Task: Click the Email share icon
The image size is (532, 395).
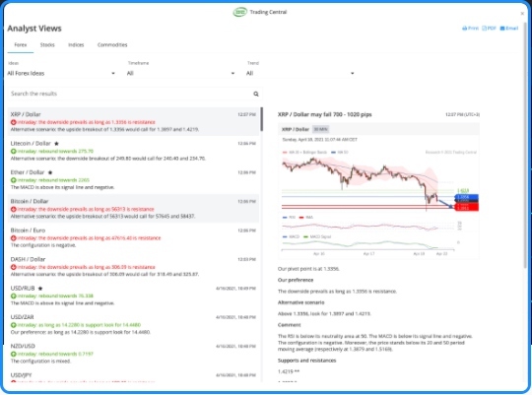Action: (x=509, y=29)
